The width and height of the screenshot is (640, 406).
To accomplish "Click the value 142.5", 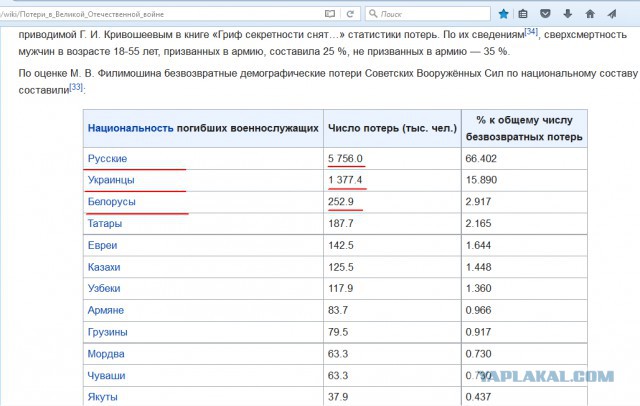I will tap(341, 245).
